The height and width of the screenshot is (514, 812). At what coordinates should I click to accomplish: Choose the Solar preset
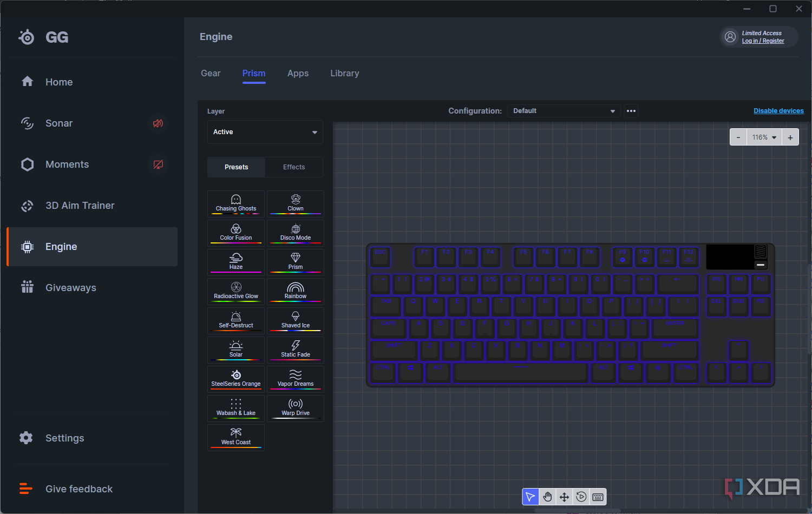(236, 350)
